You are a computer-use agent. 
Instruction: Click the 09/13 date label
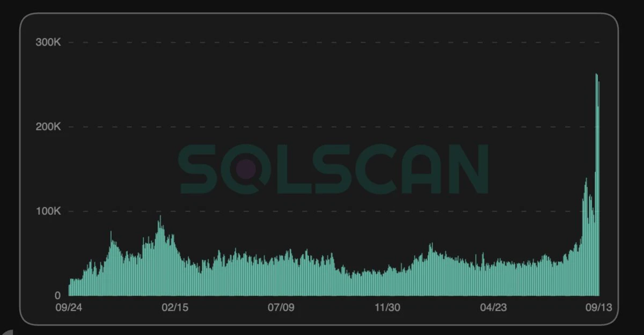[600, 308]
